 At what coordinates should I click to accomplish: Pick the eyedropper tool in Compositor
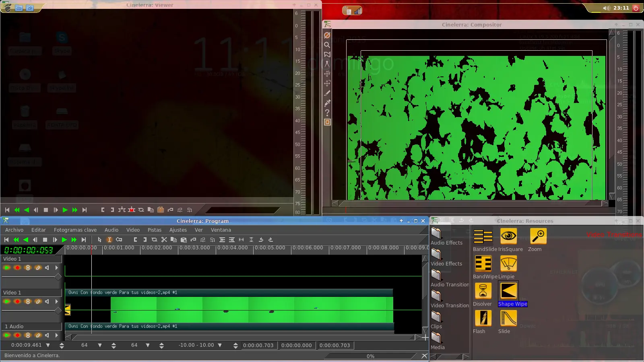[x=327, y=103]
